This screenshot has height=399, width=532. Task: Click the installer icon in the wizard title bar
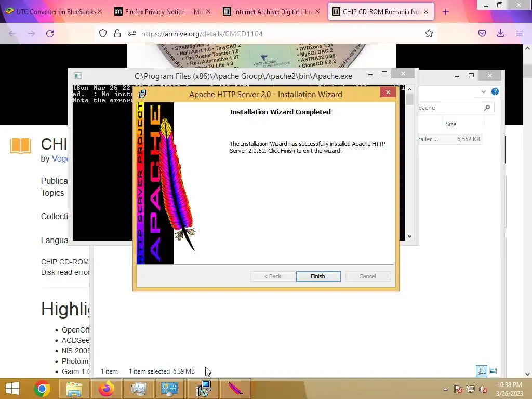pyautogui.click(x=142, y=94)
